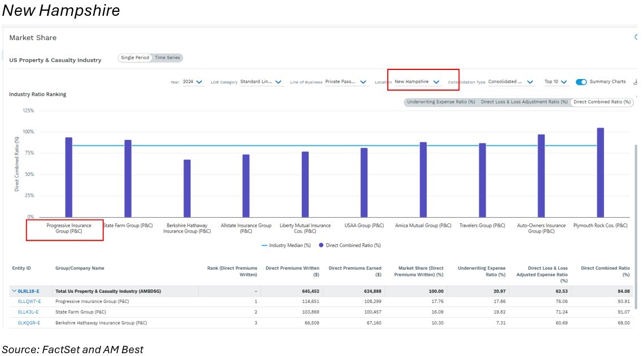Viewport: 644px width, 356px height.
Task: Switch to Time Series view
Action: point(168,58)
